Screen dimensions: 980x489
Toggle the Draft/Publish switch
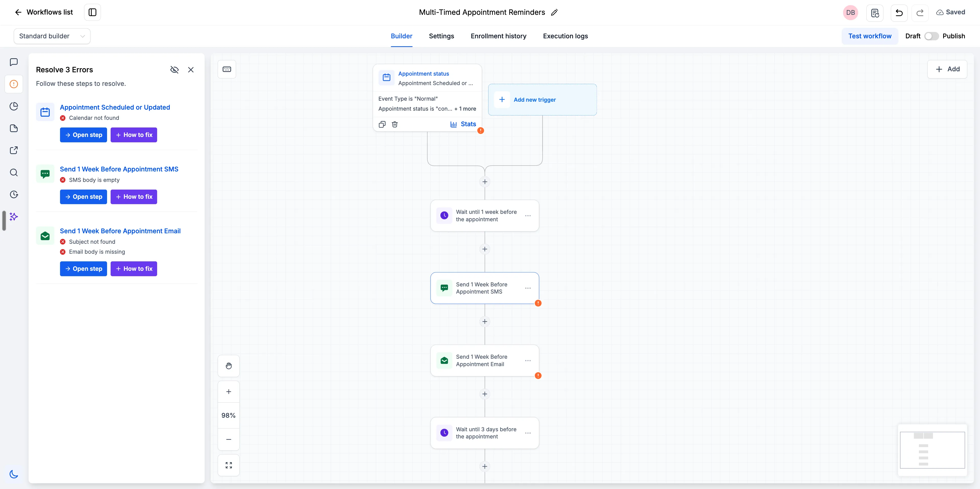(932, 36)
